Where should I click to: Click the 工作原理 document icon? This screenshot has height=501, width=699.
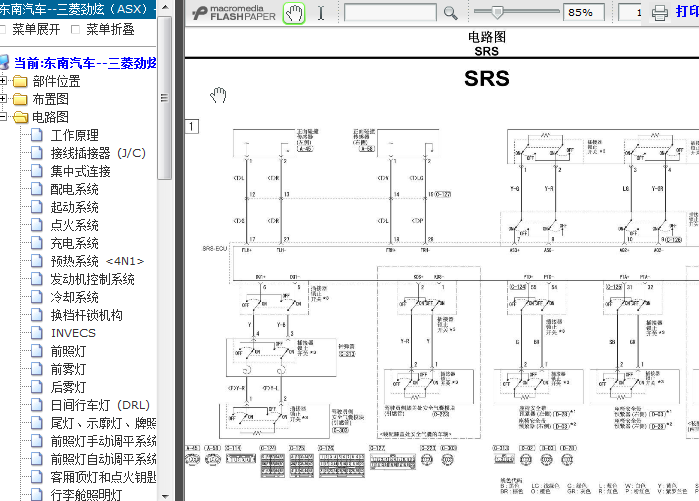tap(37, 135)
